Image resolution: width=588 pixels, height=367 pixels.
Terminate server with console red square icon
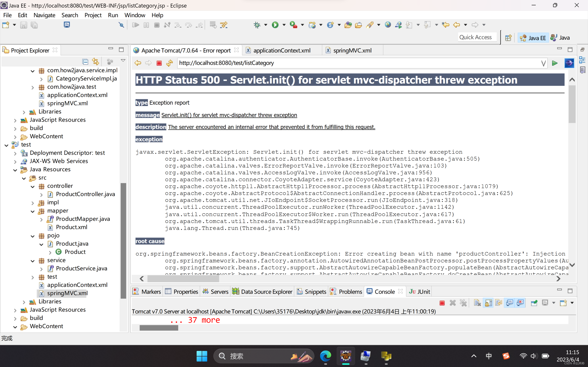(442, 303)
